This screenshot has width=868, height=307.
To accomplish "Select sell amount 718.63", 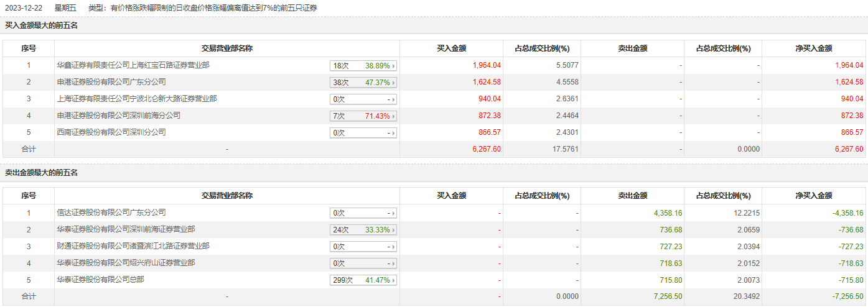I will click(670, 262).
